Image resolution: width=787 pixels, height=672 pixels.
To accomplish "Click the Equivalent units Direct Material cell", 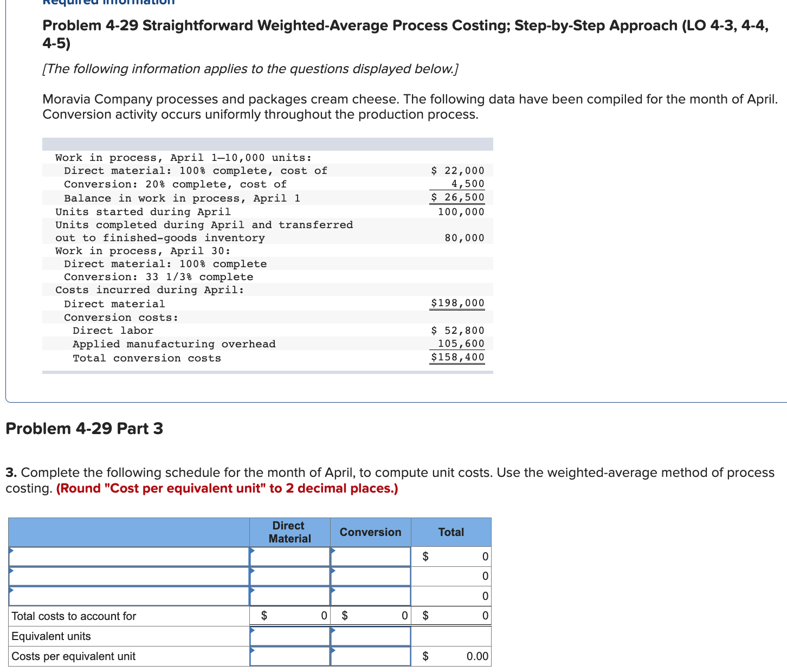I will click(289, 636).
